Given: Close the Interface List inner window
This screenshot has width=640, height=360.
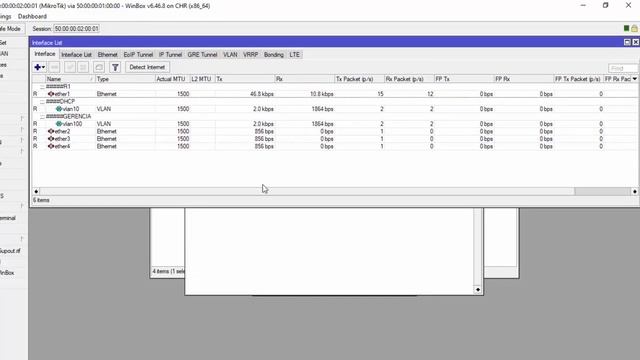Looking at the screenshot, I should pyautogui.click(x=636, y=42).
